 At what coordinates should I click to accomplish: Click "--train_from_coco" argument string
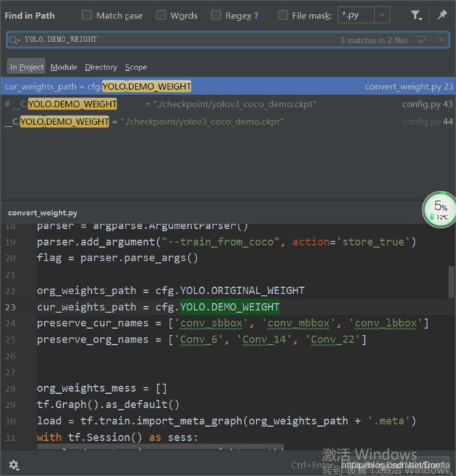tap(220, 242)
